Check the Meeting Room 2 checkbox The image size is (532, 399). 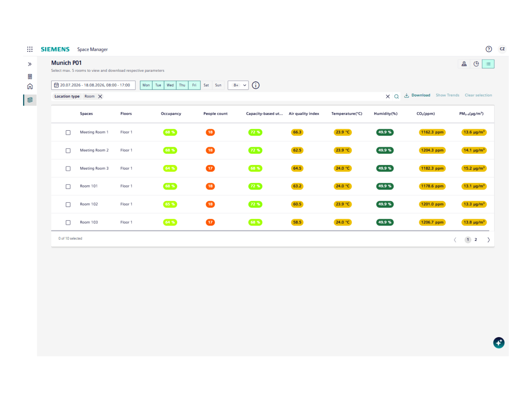68,151
